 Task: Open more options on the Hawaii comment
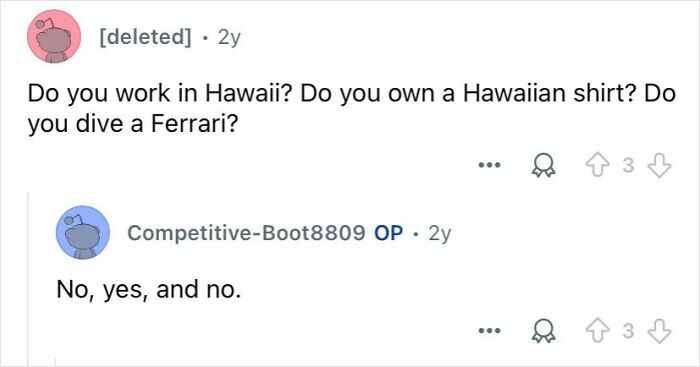pyautogui.click(x=489, y=165)
